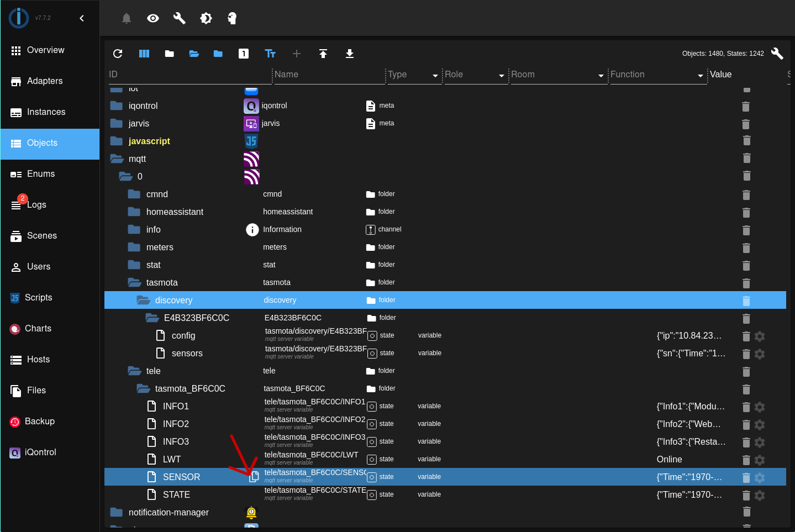This screenshot has height=532, width=795.
Task: Open the Type filter dropdown
Action: pos(435,75)
